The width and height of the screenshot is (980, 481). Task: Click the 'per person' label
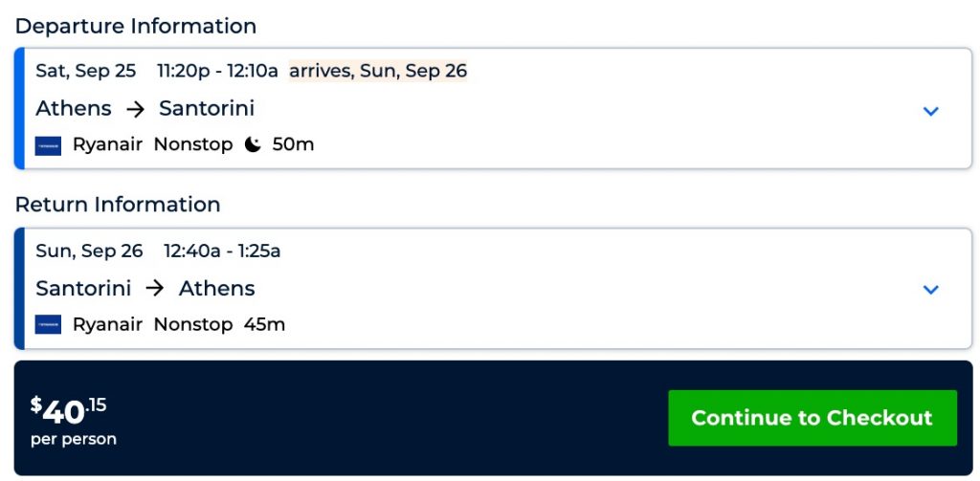[74, 440]
